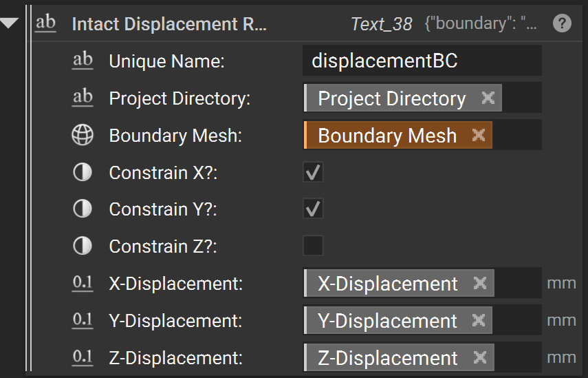Click the Constrain Z boolean type icon

pyautogui.click(x=83, y=246)
